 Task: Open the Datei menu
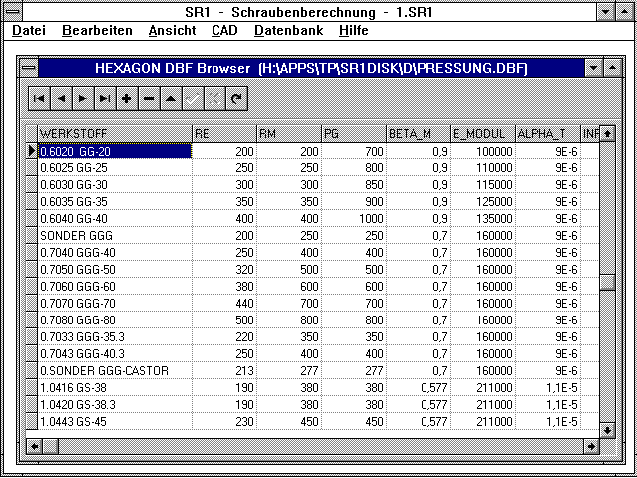pos(28,31)
